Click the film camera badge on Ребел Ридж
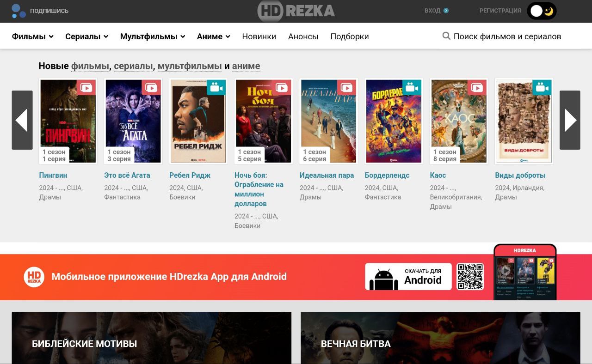The height and width of the screenshot is (364, 592). click(216, 88)
